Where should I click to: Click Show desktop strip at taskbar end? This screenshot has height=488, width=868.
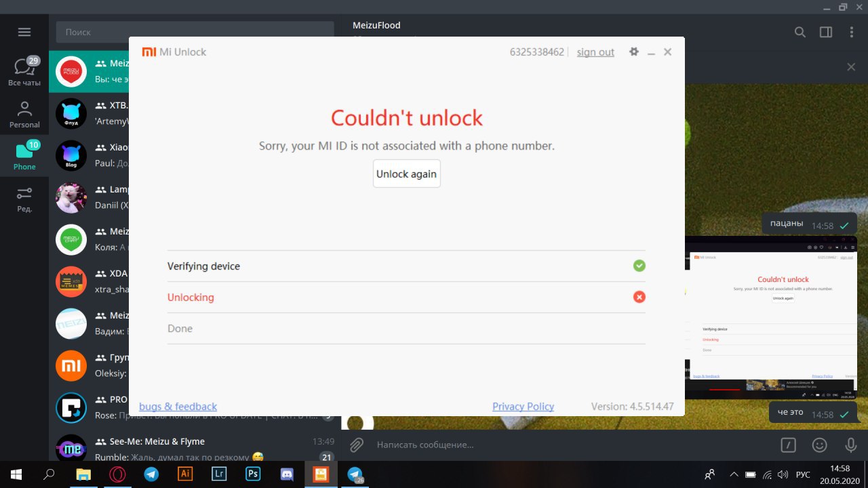click(x=866, y=474)
